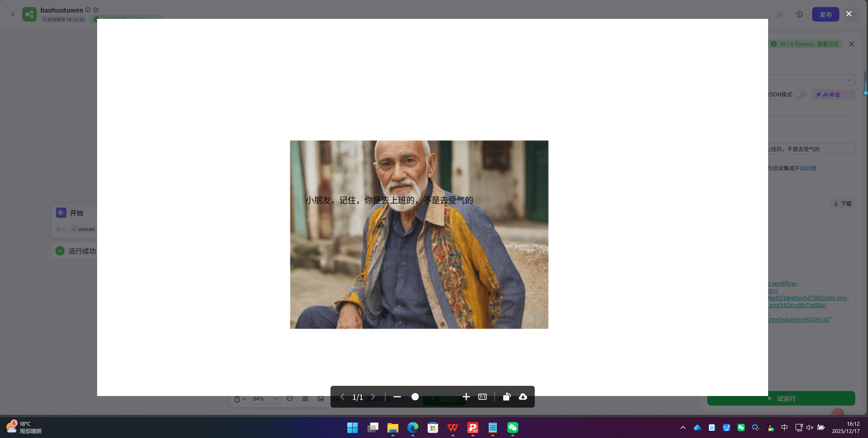
Task: Download the previewed image via cloud icon
Action: click(x=523, y=396)
